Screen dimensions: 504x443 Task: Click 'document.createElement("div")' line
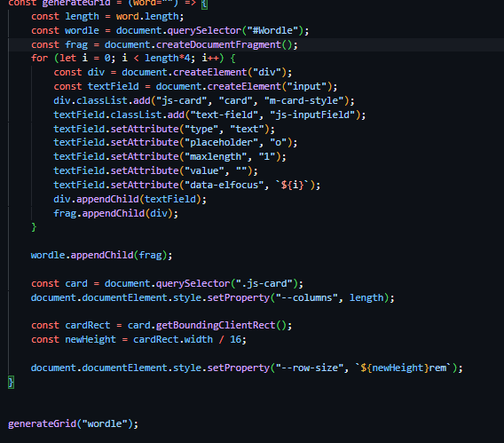click(173, 72)
